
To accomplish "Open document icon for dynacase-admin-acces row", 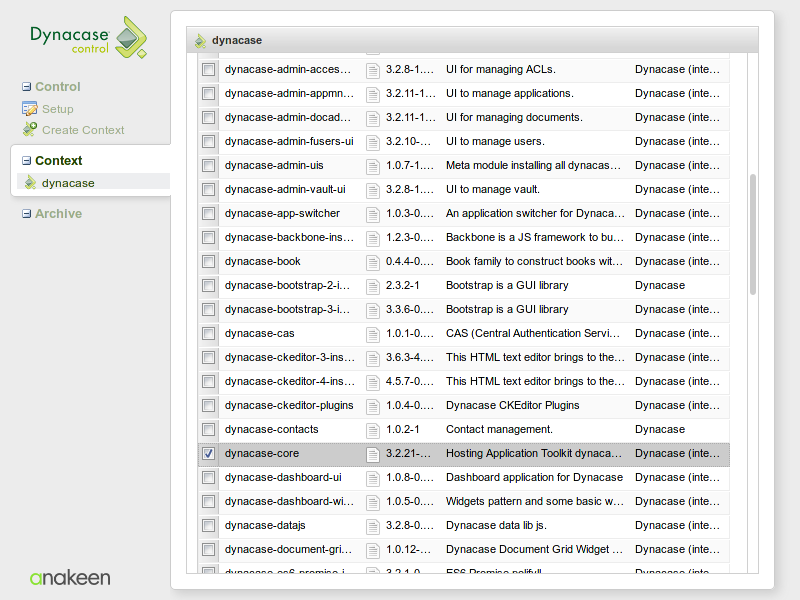I will (373, 70).
